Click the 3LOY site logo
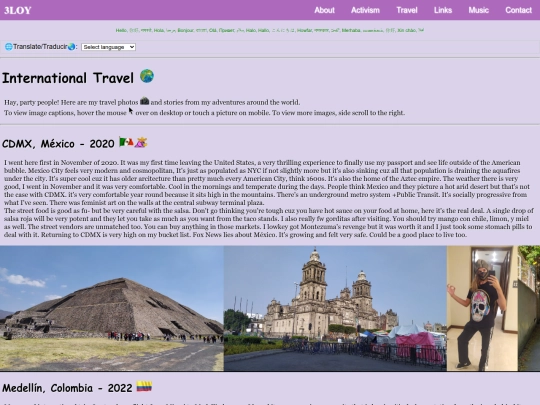Screen dimensions: 540x405 point(18,10)
